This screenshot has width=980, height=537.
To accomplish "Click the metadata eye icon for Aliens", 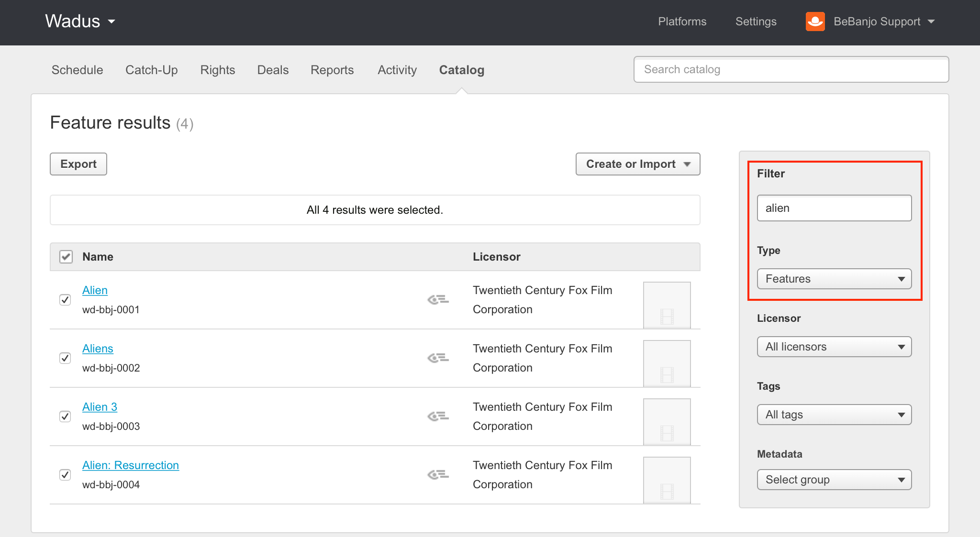I will click(437, 358).
